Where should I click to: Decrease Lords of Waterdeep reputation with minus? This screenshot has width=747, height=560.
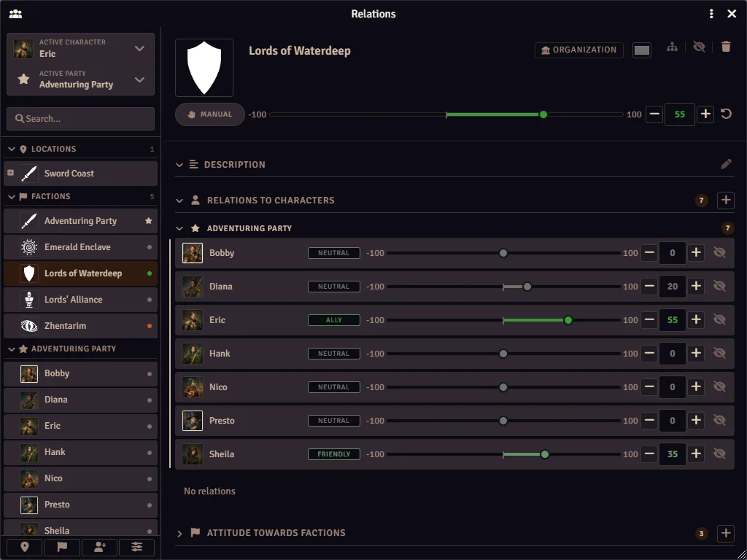(654, 114)
